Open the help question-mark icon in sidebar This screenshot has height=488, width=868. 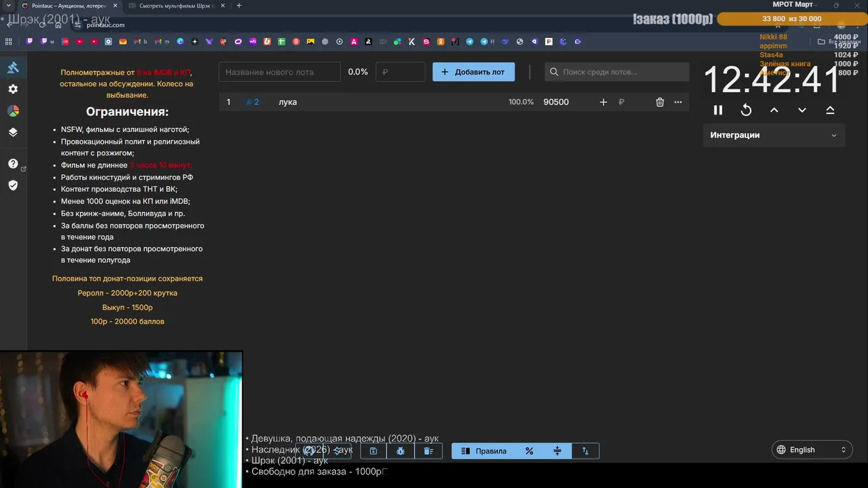tap(13, 163)
